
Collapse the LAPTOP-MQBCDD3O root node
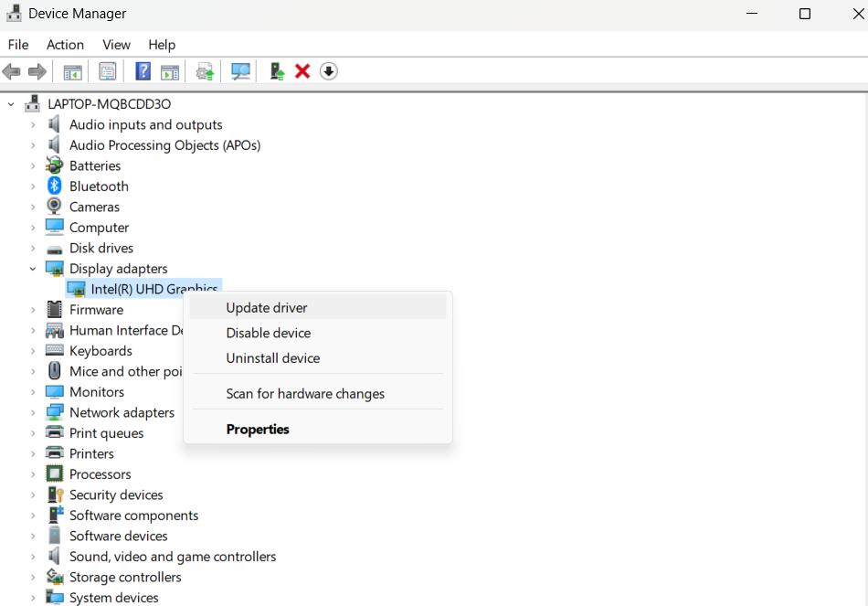point(12,104)
